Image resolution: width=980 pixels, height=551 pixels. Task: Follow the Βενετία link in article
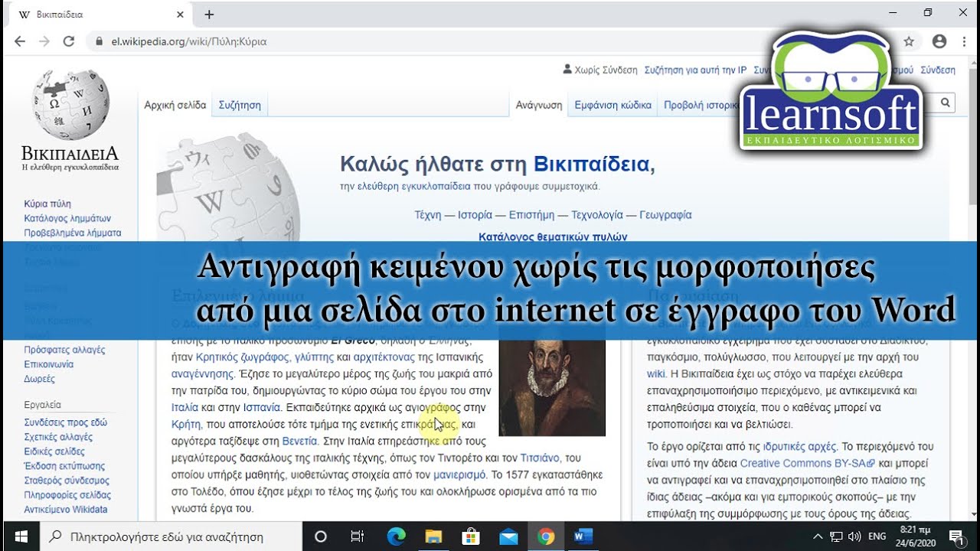point(299,441)
